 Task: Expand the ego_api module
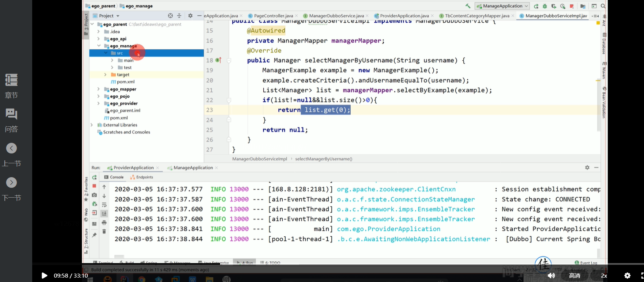pos(99,39)
